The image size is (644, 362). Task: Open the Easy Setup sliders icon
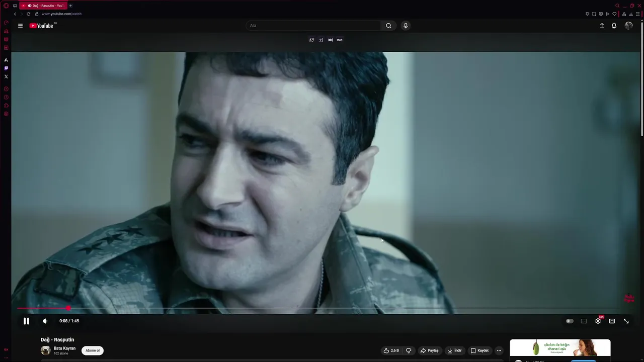pyautogui.click(x=638, y=14)
